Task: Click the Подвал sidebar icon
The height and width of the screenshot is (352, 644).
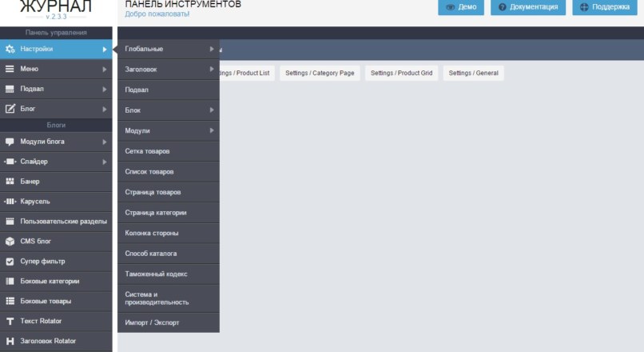Action: (10, 89)
